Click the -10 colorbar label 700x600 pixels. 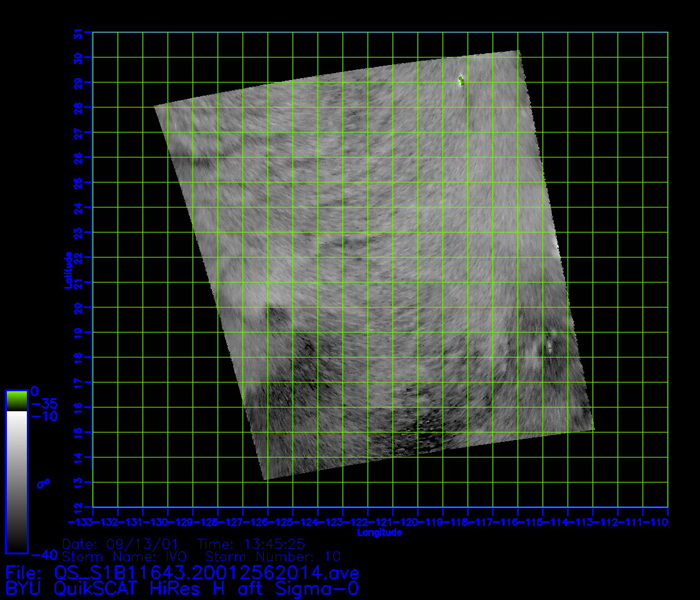[x=44, y=416]
